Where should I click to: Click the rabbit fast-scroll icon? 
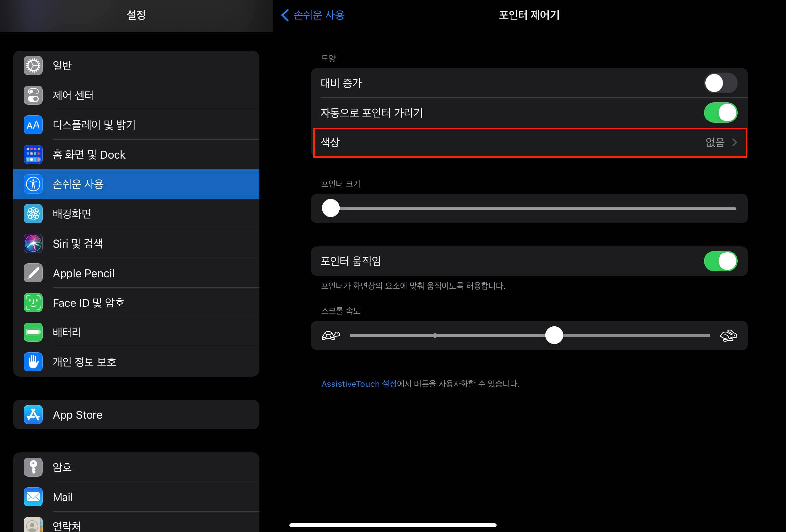coord(728,335)
